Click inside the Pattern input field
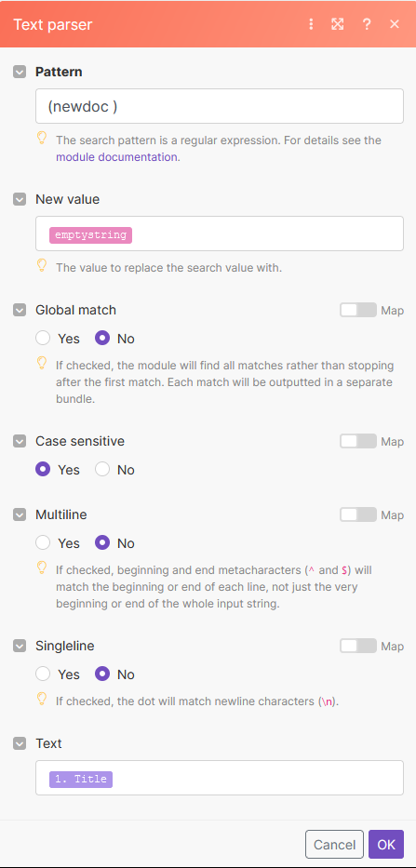Image resolution: width=416 pixels, height=868 pixels. [x=220, y=106]
